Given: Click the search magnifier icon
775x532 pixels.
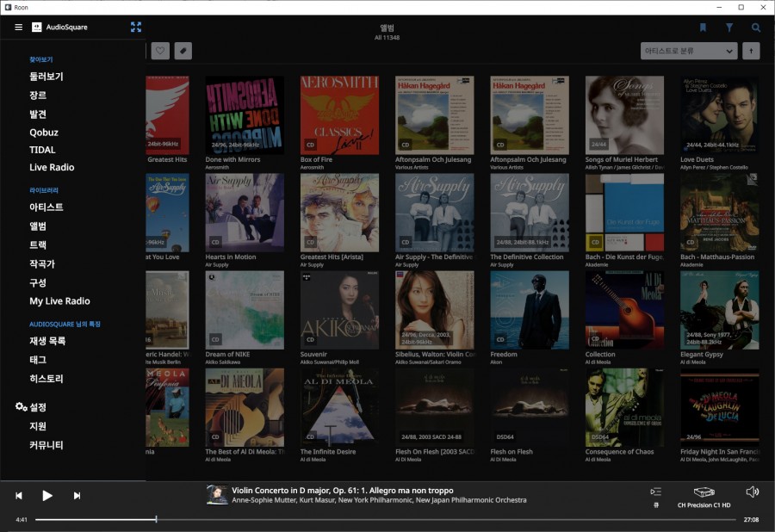Looking at the screenshot, I should [756, 28].
